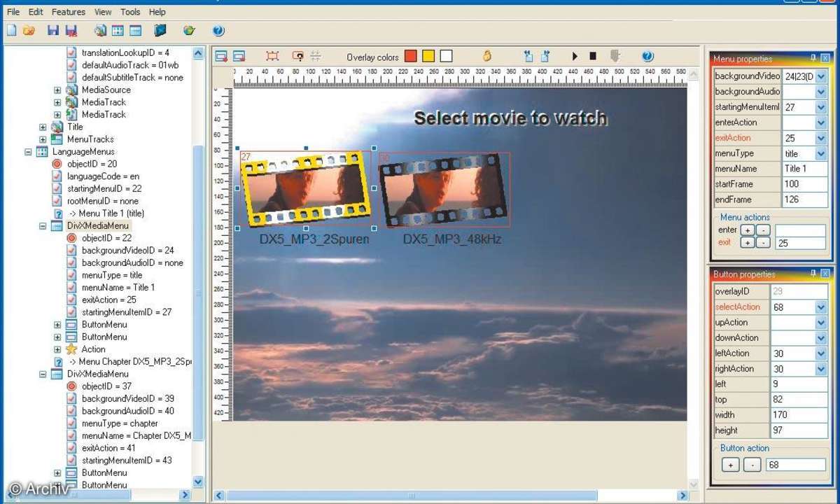Open the editor toolbar help question mark icon
The height and width of the screenshot is (504, 840).
click(647, 56)
